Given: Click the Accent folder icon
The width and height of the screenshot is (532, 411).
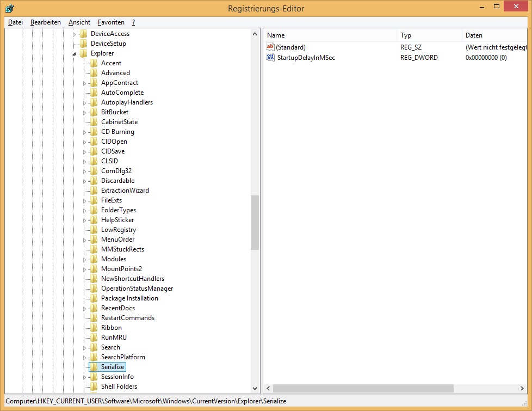Looking at the screenshot, I should click(x=94, y=63).
